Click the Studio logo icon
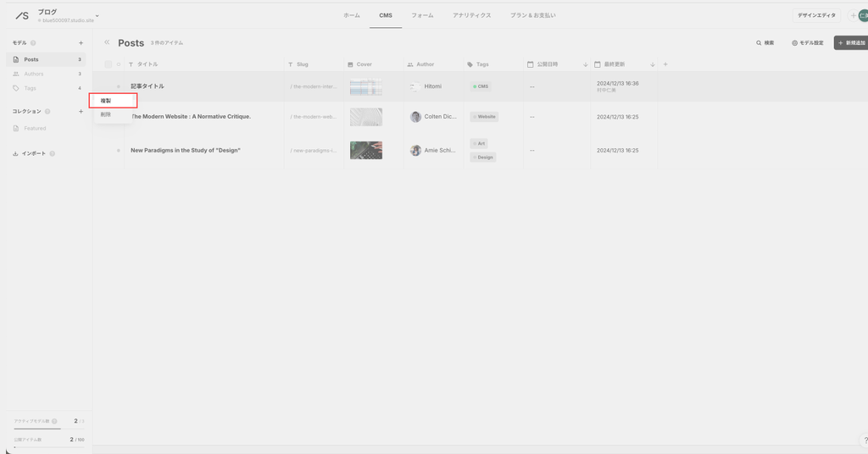868x454 pixels. point(22,15)
